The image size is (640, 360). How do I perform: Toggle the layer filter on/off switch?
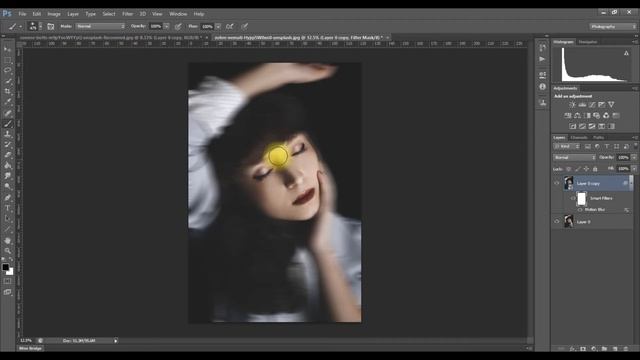636,146
